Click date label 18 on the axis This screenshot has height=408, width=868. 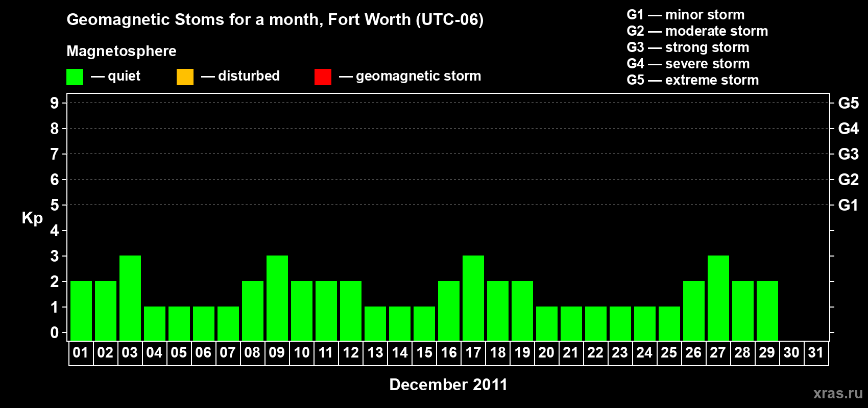pyautogui.click(x=498, y=352)
